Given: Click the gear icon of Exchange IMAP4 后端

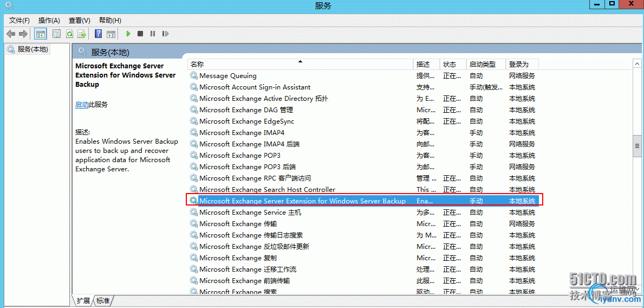Looking at the screenshot, I should click(x=193, y=144).
